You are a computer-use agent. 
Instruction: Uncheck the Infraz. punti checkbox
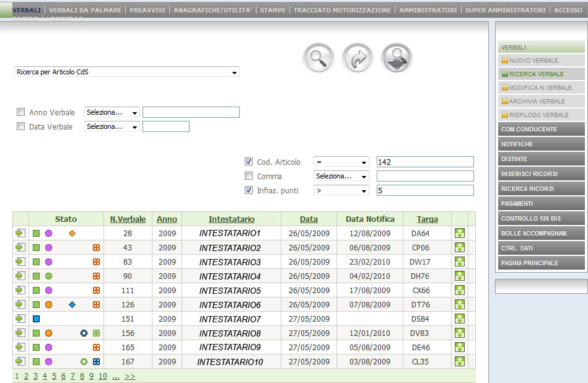(x=248, y=190)
